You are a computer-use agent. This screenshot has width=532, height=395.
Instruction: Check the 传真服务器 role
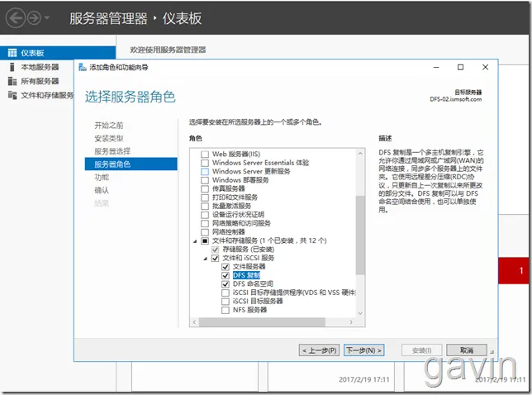(205, 188)
